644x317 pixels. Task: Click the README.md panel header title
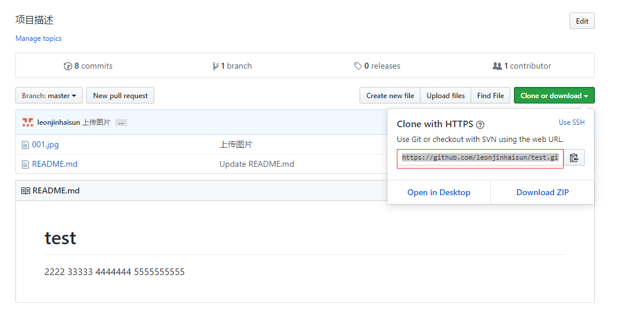[56, 191]
